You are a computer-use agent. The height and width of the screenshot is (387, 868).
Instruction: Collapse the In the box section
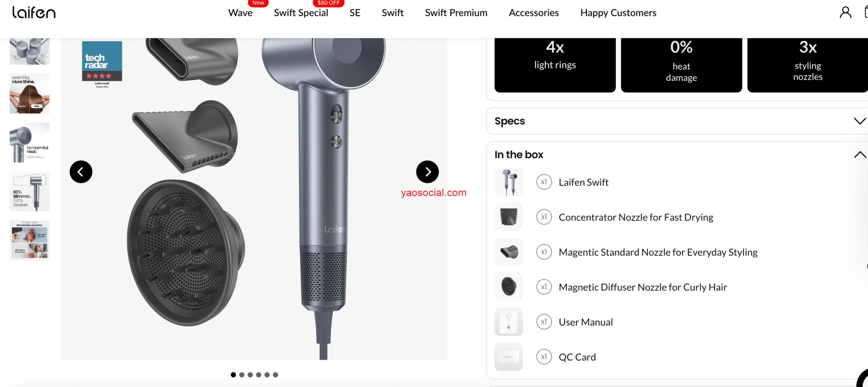[859, 155]
